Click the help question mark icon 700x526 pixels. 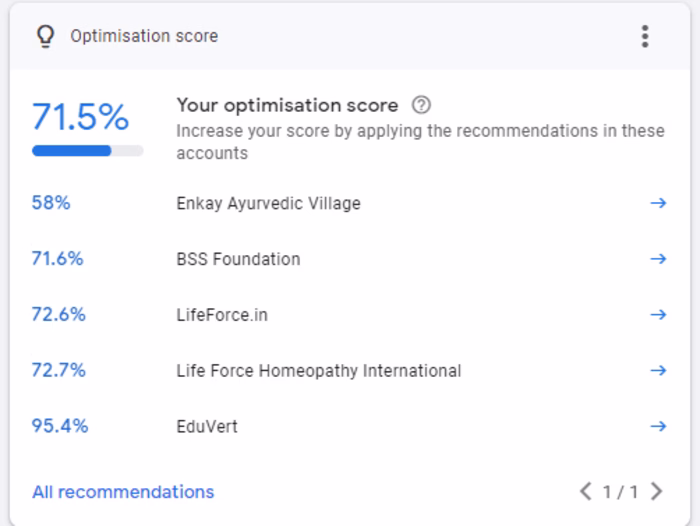click(x=421, y=105)
